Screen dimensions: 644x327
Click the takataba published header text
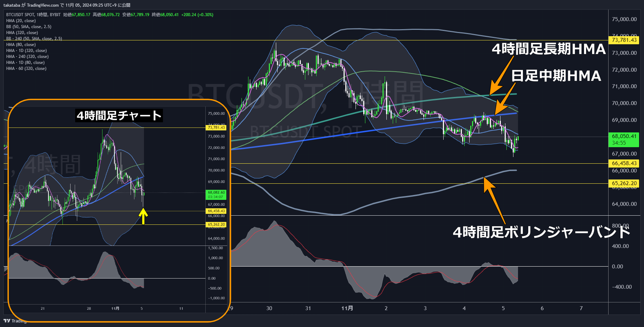click(67, 5)
